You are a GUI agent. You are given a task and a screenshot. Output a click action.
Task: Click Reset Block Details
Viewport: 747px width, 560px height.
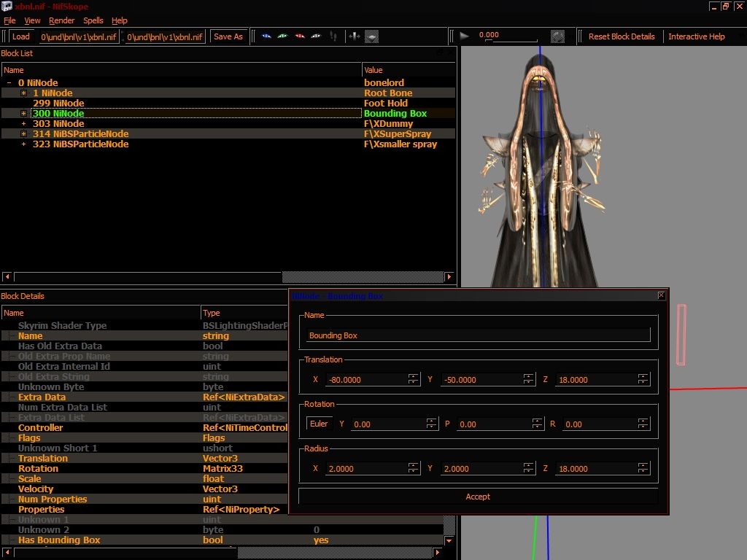[x=622, y=36]
